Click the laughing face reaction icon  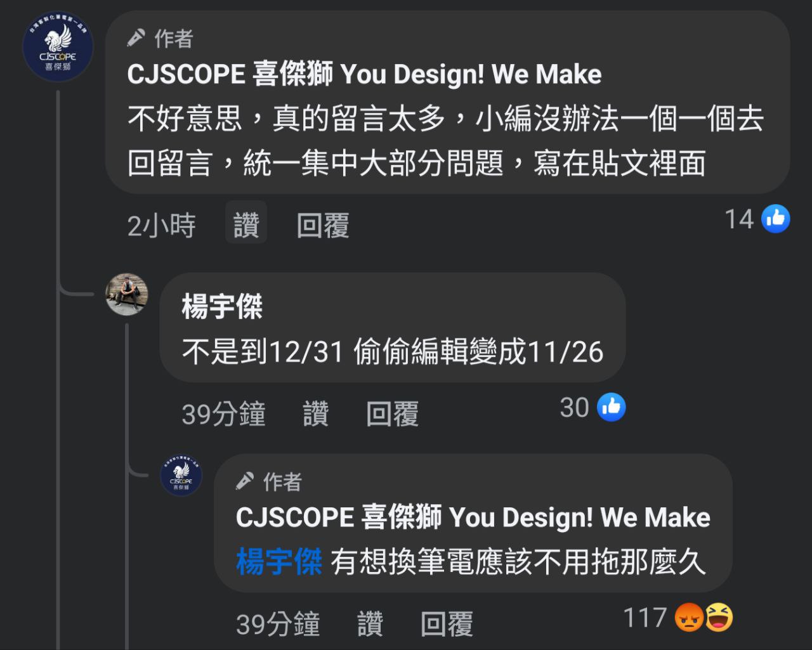click(718, 617)
